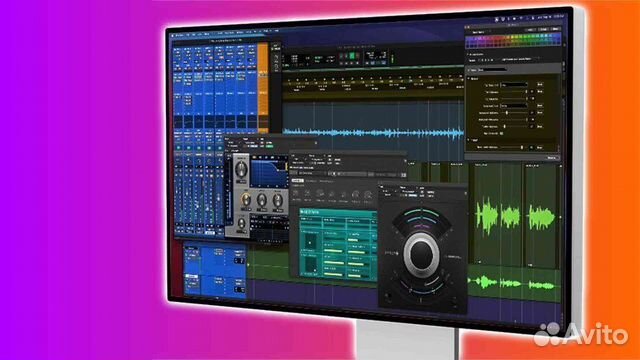
Task: Open the Apple menu in the macOS menu bar
Action: [173, 35]
